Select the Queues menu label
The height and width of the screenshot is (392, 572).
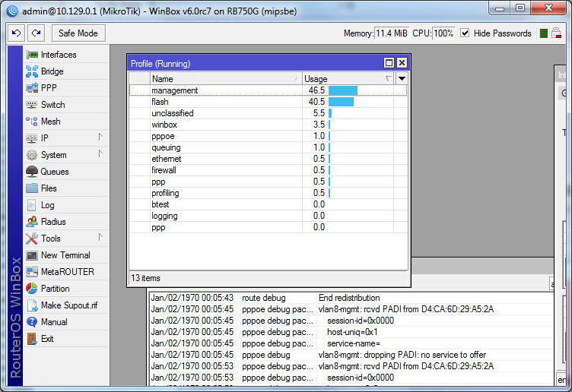coord(55,172)
